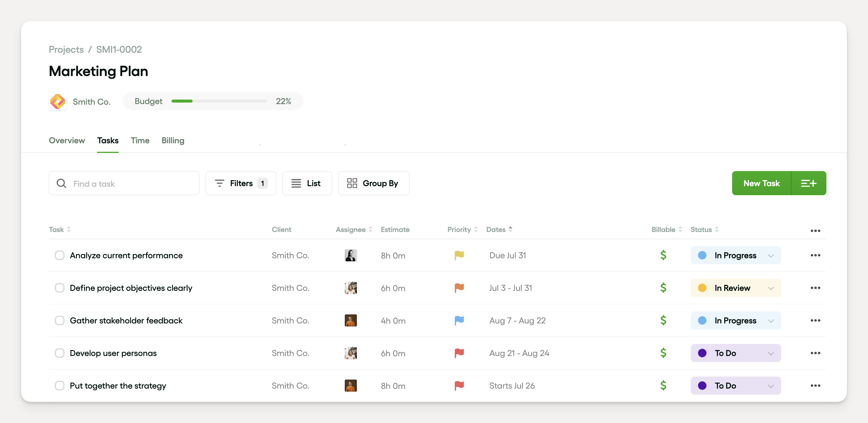The width and height of the screenshot is (868, 423).
Task: Click the Budget progress bar
Action: (x=219, y=101)
